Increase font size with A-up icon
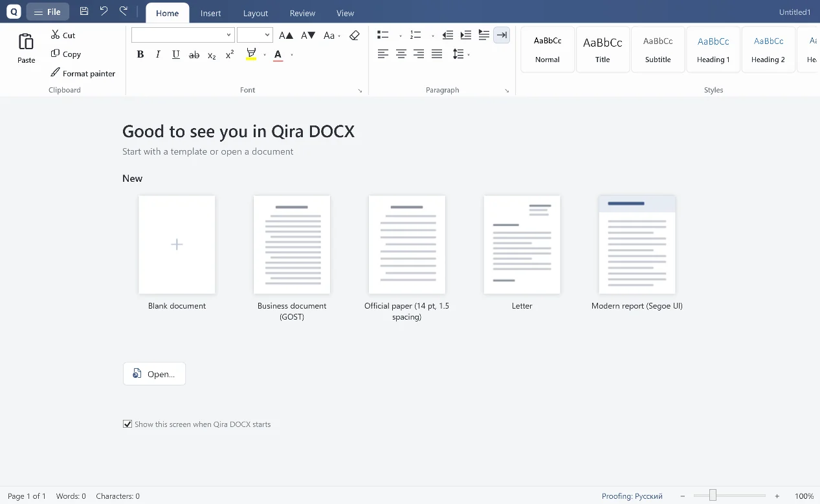The height and width of the screenshot is (504, 820). pos(285,35)
